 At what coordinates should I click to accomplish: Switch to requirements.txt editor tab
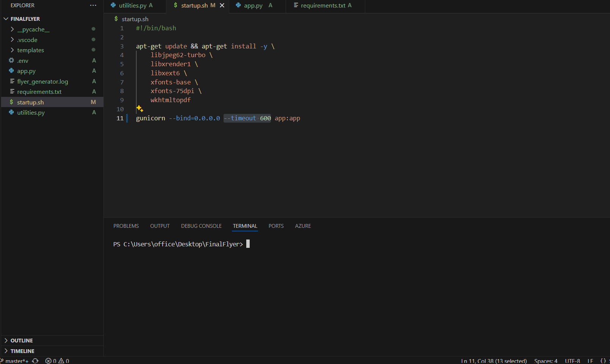click(325, 5)
